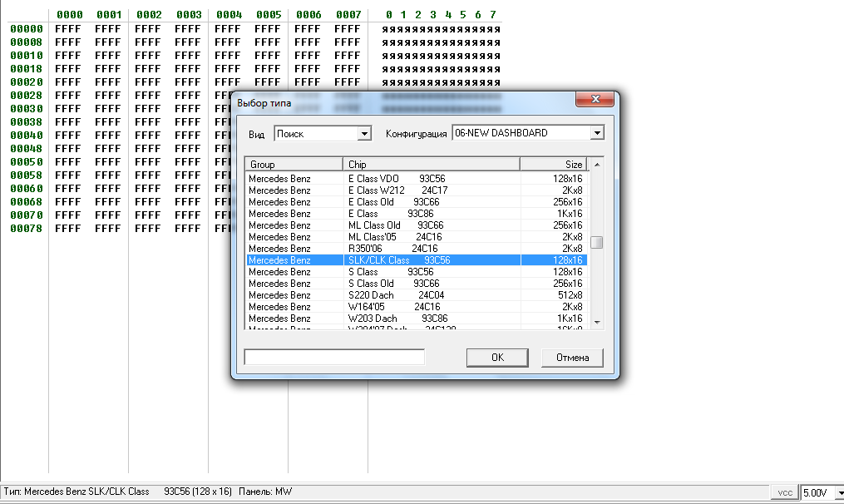Screen dimensions: 844x504
Task: Click the chip list scrollbar down arrow
Action: [596, 321]
